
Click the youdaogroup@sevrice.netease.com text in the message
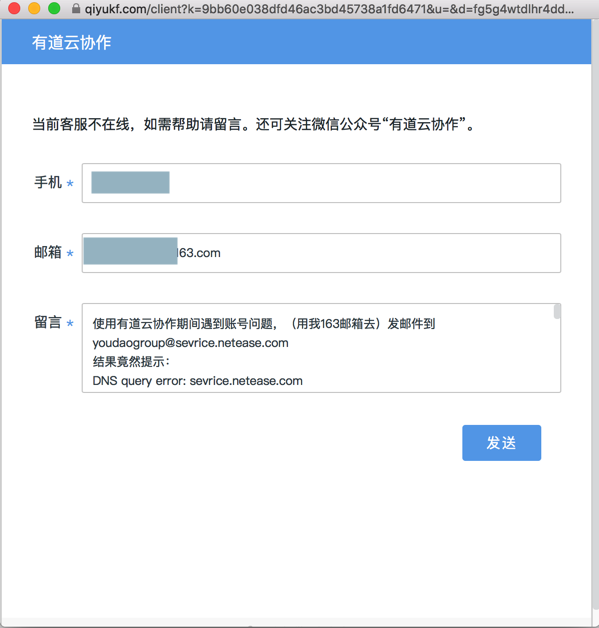190,343
